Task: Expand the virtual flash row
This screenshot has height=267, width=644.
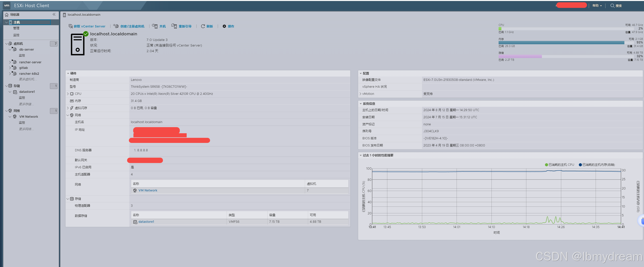Action: (x=68, y=108)
